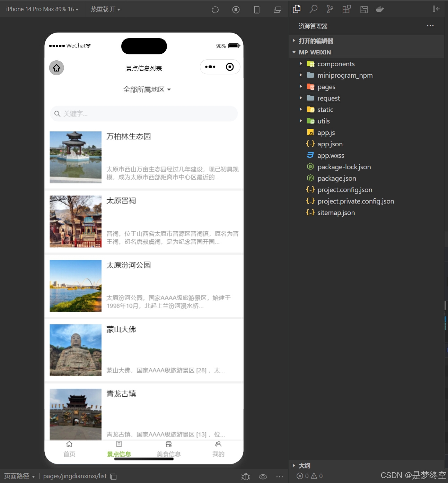
Task: Expand the 大纲 outline section
Action: (366, 466)
